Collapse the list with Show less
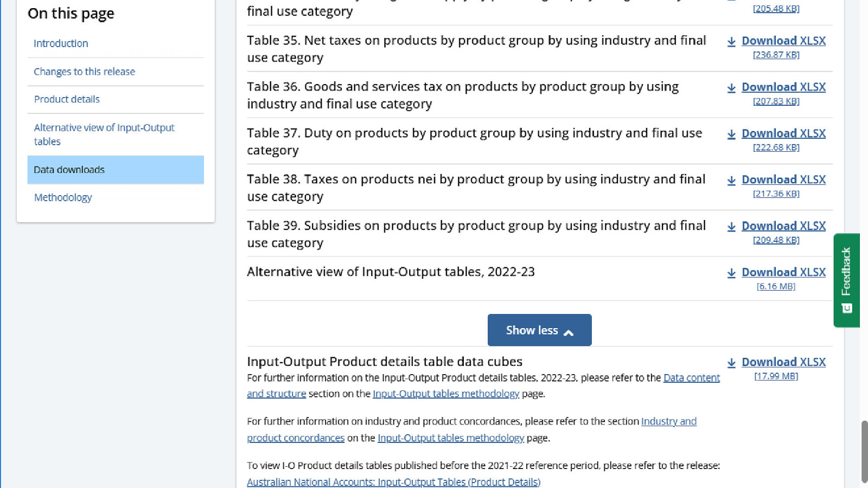Image resolution: width=868 pixels, height=488 pixels. 539,330
